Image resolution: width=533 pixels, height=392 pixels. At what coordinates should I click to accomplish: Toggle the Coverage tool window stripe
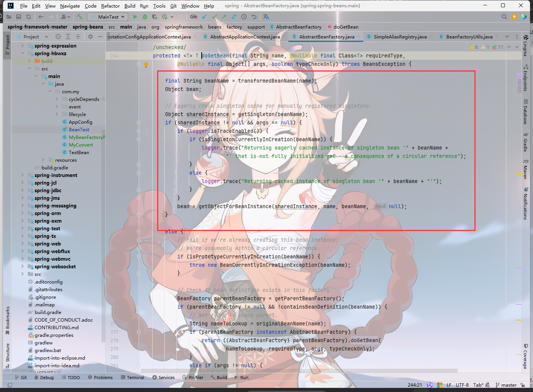pyautogui.click(x=525, y=356)
